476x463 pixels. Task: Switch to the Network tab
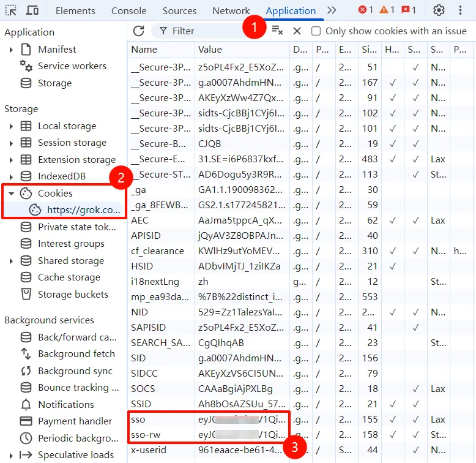(x=231, y=10)
